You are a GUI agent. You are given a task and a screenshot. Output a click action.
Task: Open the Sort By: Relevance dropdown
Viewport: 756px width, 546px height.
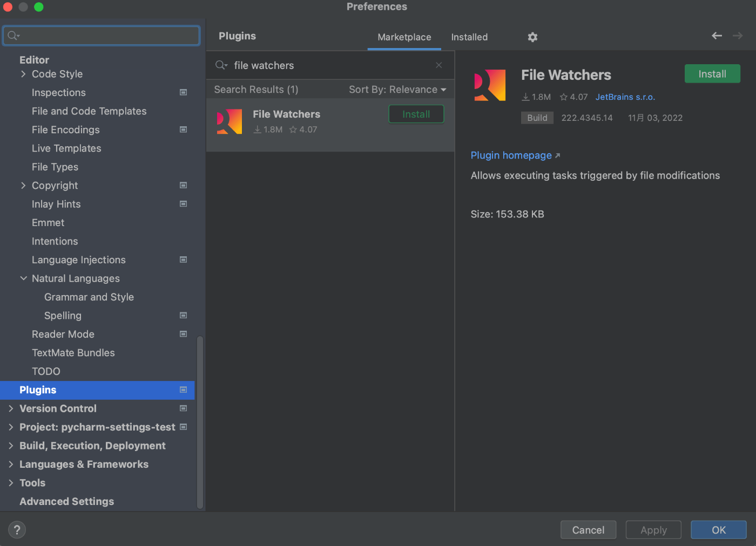[x=397, y=90]
